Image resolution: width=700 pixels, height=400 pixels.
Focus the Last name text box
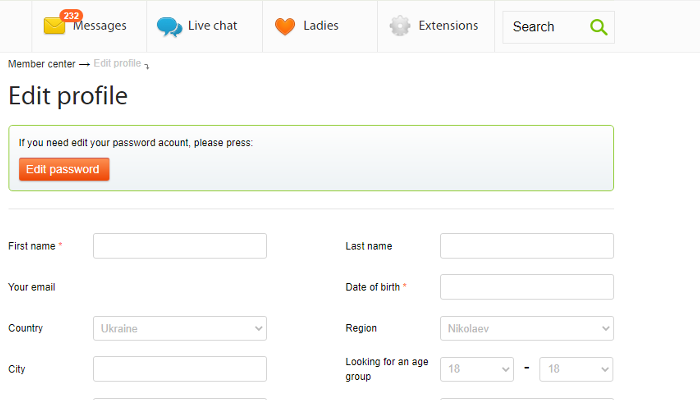click(x=527, y=246)
